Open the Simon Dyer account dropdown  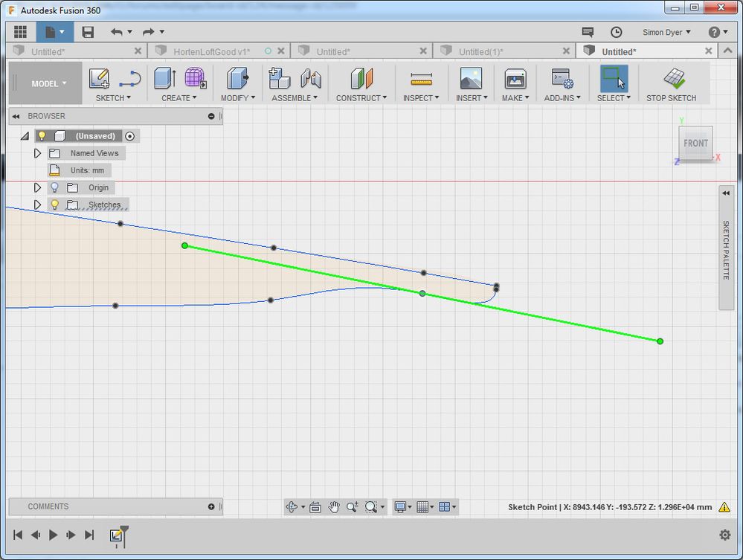(x=666, y=32)
